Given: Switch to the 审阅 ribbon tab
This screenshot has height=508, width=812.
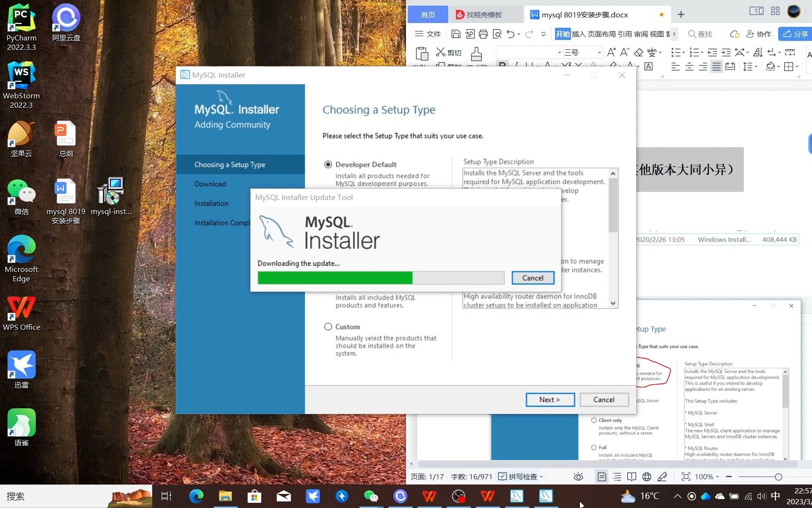Looking at the screenshot, I should (x=640, y=34).
